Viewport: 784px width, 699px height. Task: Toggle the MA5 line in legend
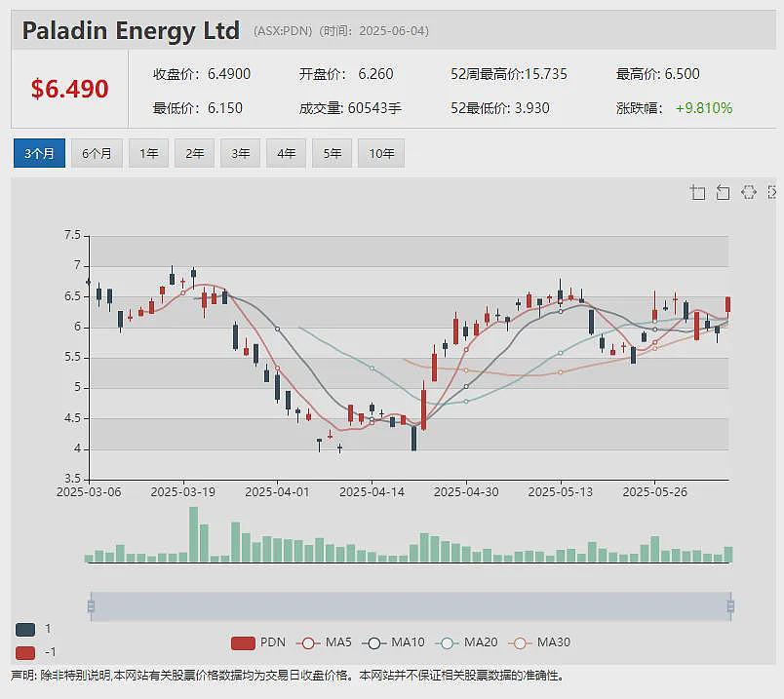[324, 642]
